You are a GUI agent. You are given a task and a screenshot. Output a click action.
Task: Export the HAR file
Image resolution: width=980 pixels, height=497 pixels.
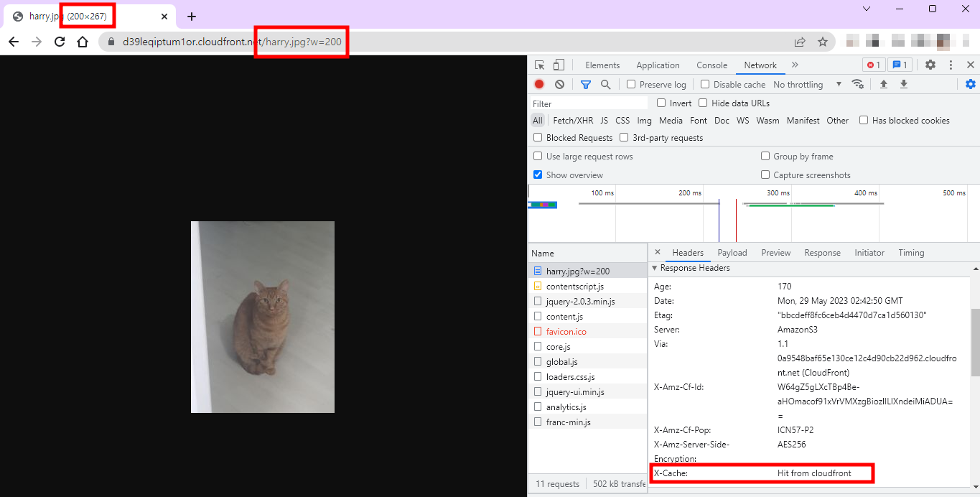pos(904,84)
